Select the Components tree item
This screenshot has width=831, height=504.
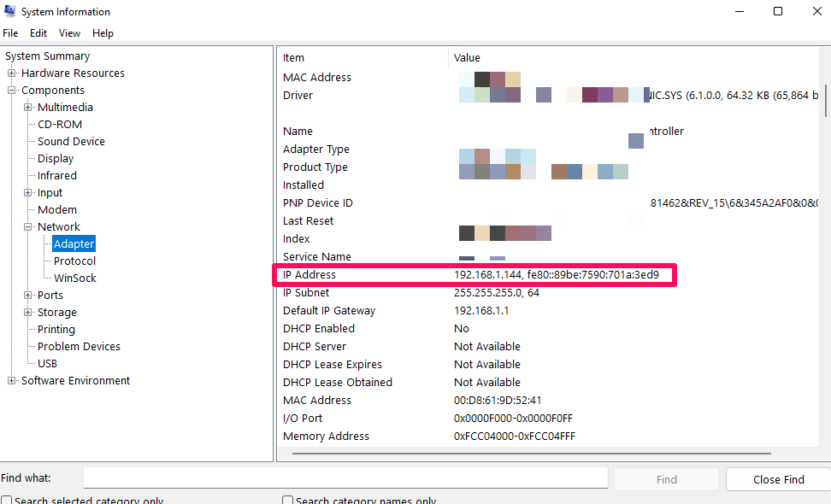[53, 90]
